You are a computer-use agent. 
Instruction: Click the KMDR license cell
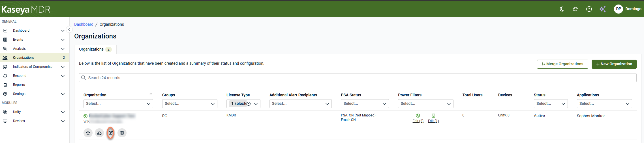click(x=231, y=115)
